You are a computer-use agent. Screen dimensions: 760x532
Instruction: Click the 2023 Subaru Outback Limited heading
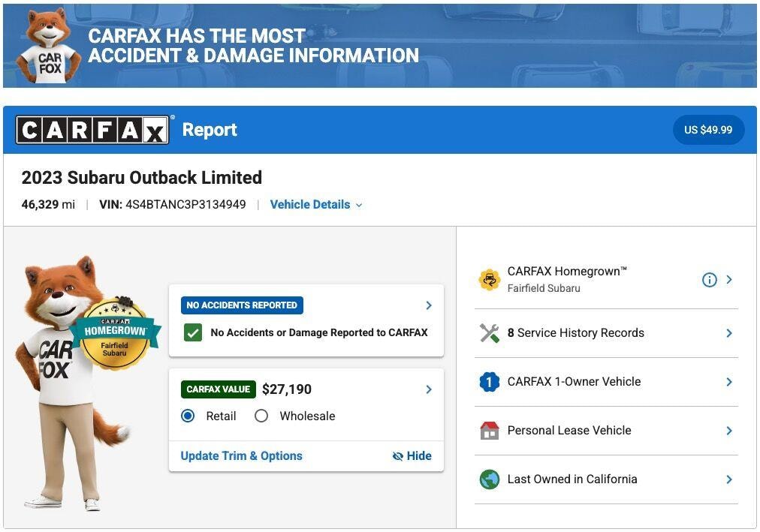tap(141, 178)
